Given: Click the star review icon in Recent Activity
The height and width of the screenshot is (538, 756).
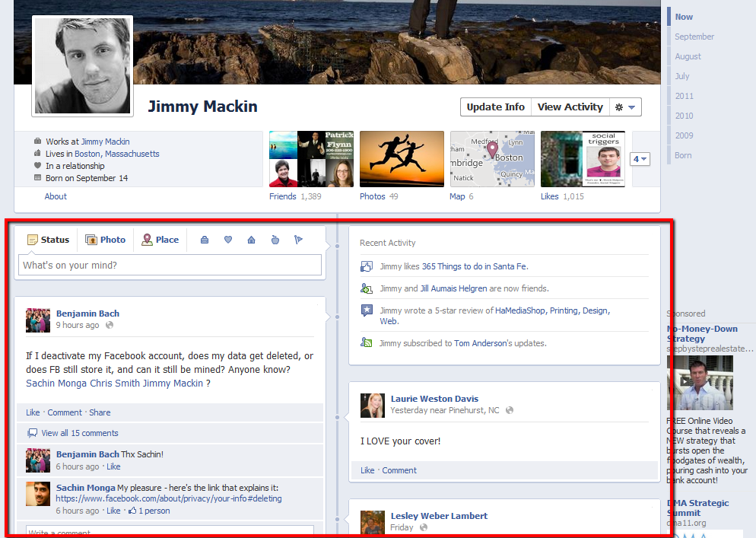Looking at the screenshot, I should [x=367, y=310].
